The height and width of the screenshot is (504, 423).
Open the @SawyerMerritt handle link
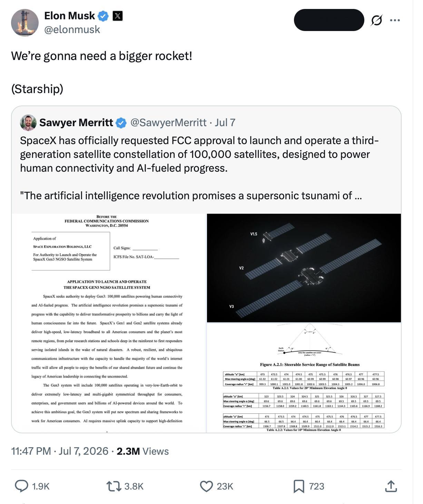click(168, 122)
